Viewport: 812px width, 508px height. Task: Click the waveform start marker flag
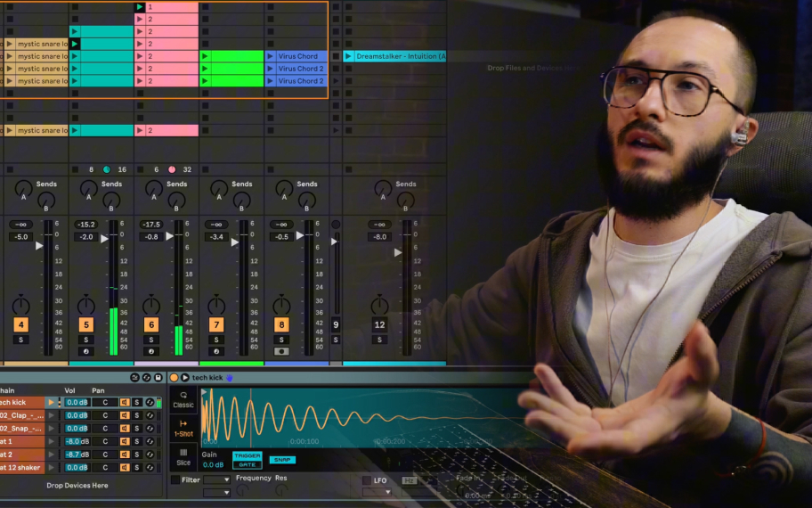pyautogui.click(x=204, y=392)
